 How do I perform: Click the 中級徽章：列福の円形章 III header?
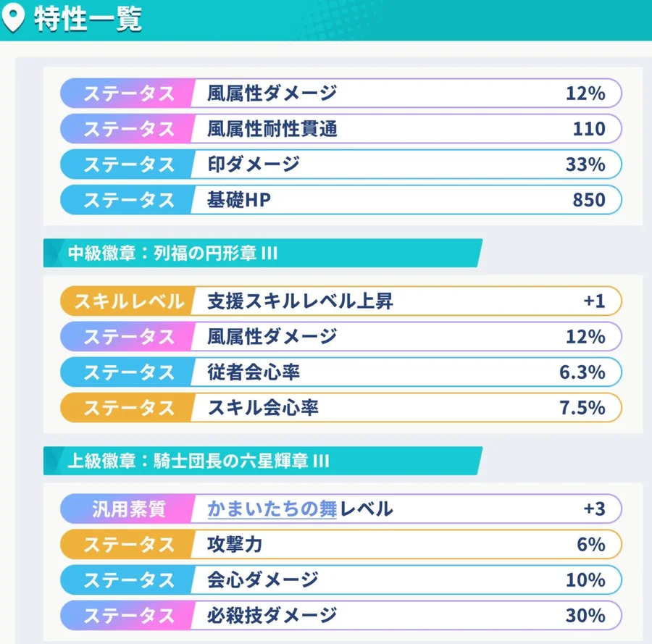(x=174, y=254)
